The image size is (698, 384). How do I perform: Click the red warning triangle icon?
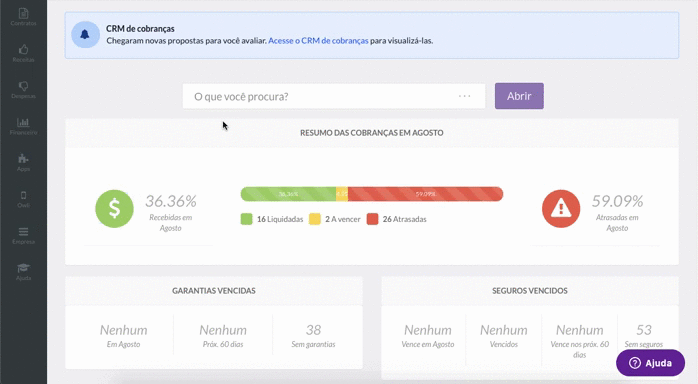[x=561, y=209]
